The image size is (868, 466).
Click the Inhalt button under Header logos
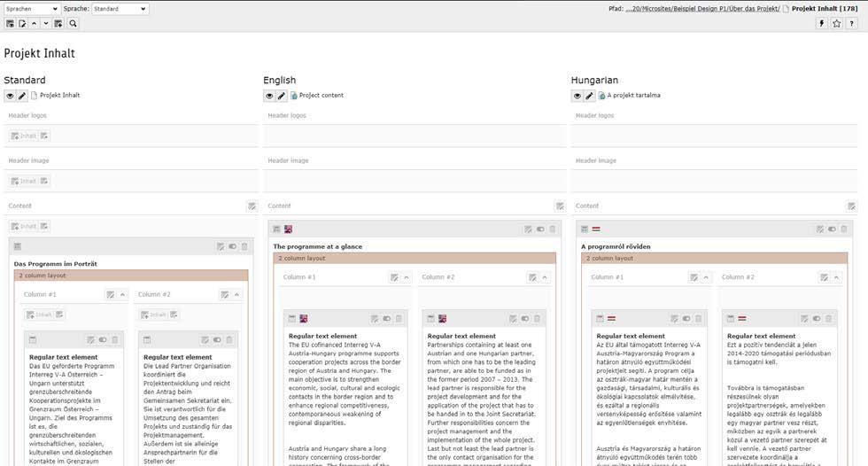coord(23,136)
